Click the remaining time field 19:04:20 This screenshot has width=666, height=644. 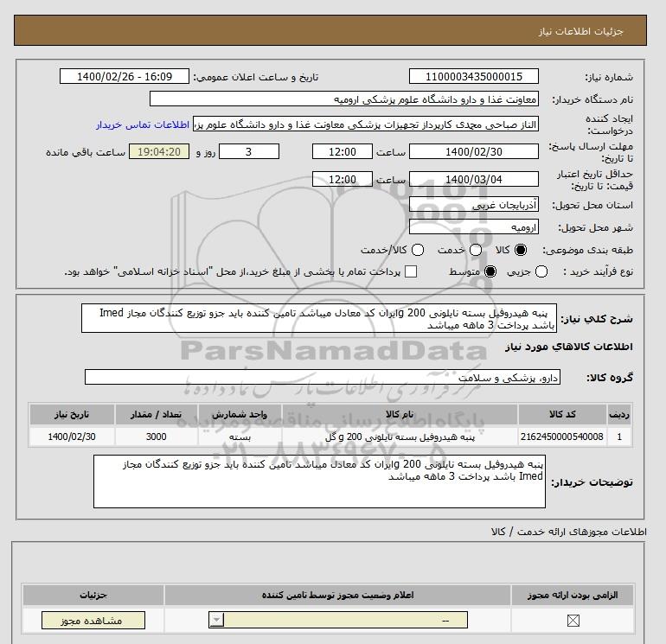point(159,151)
